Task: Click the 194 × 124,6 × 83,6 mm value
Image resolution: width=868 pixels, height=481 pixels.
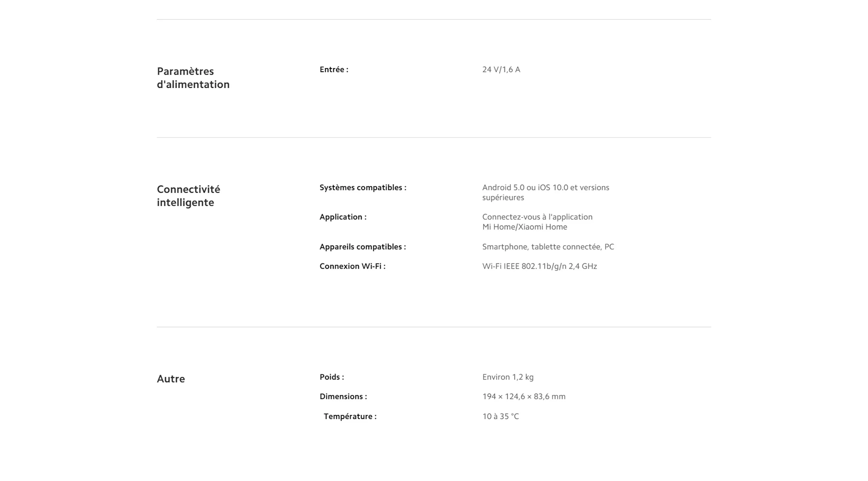Action: point(524,397)
